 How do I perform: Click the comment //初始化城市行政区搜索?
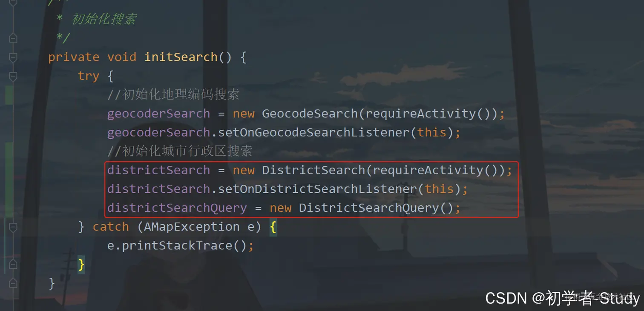pyautogui.click(x=180, y=151)
